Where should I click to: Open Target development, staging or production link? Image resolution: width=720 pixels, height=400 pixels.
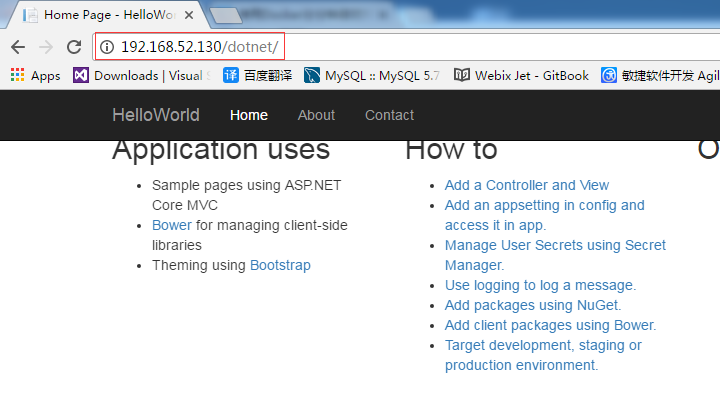543,355
